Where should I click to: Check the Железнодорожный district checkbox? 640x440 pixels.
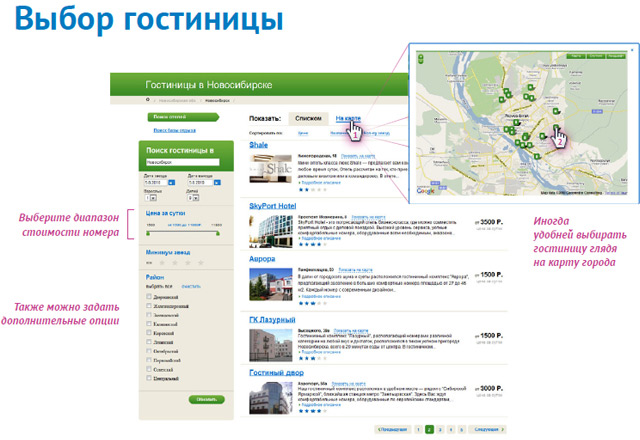click(x=149, y=306)
